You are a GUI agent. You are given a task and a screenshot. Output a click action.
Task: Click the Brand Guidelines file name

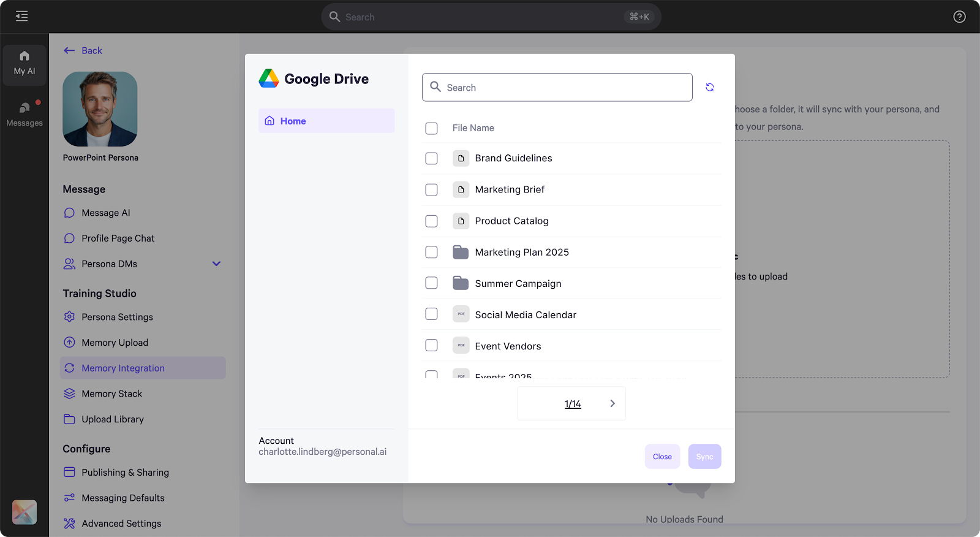[x=513, y=158]
